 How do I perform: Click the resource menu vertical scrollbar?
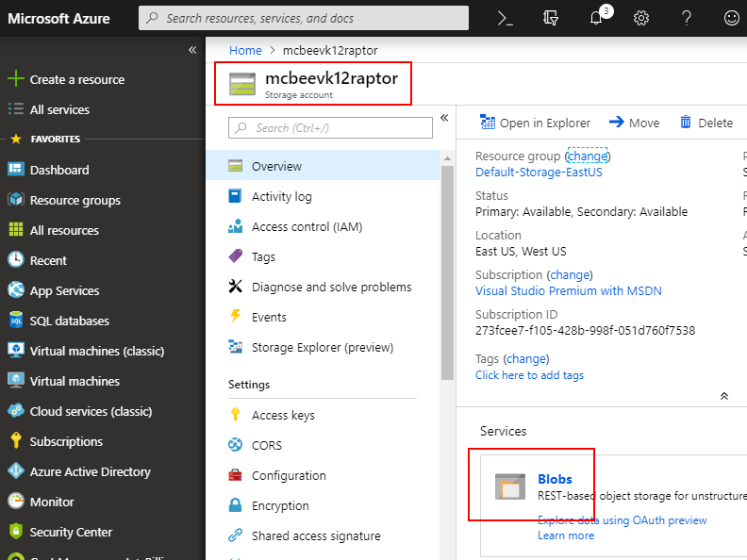447,272
